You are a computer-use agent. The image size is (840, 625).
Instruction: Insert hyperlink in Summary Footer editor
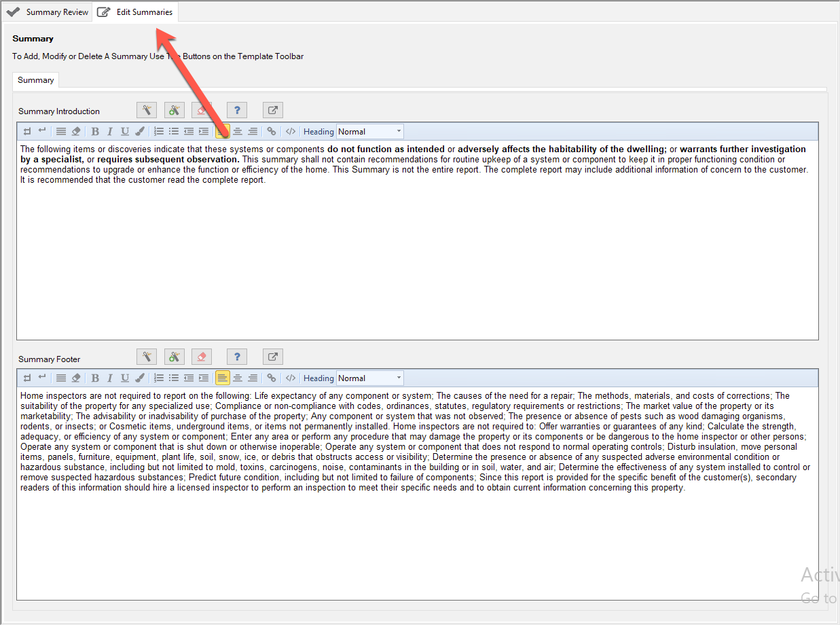tap(272, 378)
